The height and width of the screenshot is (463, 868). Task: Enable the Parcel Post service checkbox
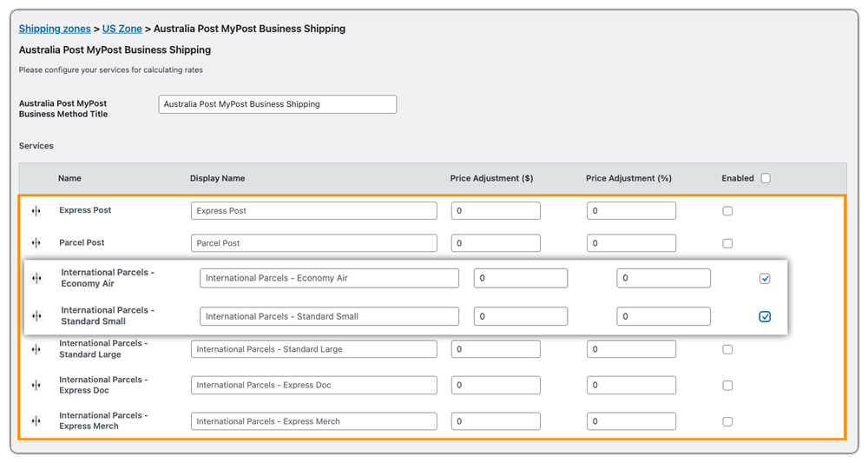(x=727, y=244)
